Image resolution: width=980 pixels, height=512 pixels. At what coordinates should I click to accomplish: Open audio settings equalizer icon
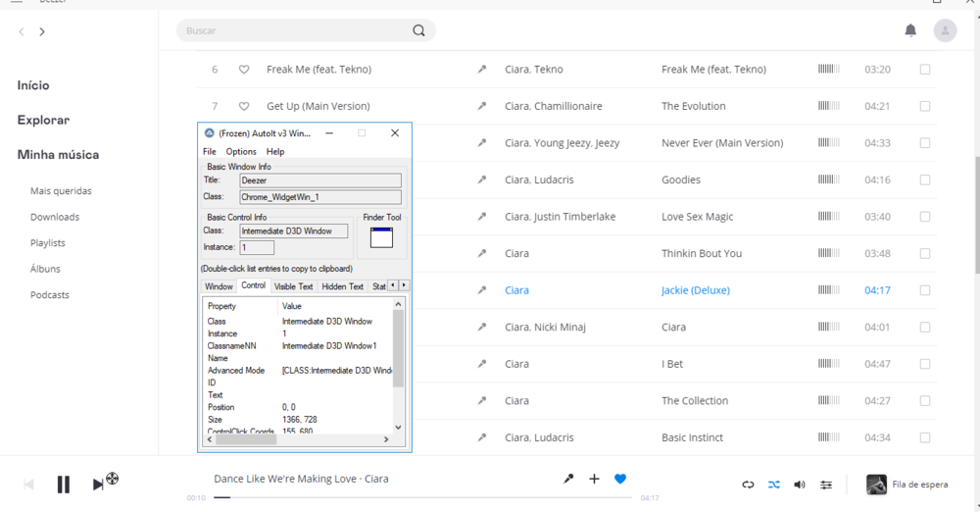tap(825, 485)
